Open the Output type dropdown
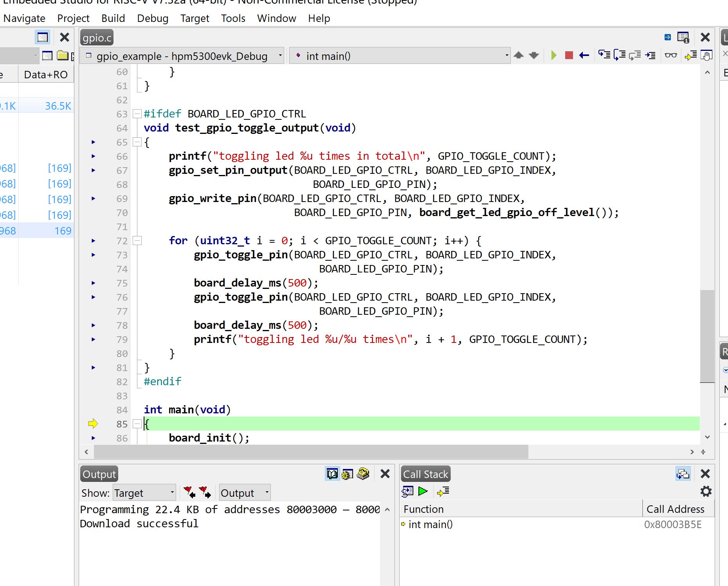The width and height of the screenshot is (728, 586). point(245,492)
